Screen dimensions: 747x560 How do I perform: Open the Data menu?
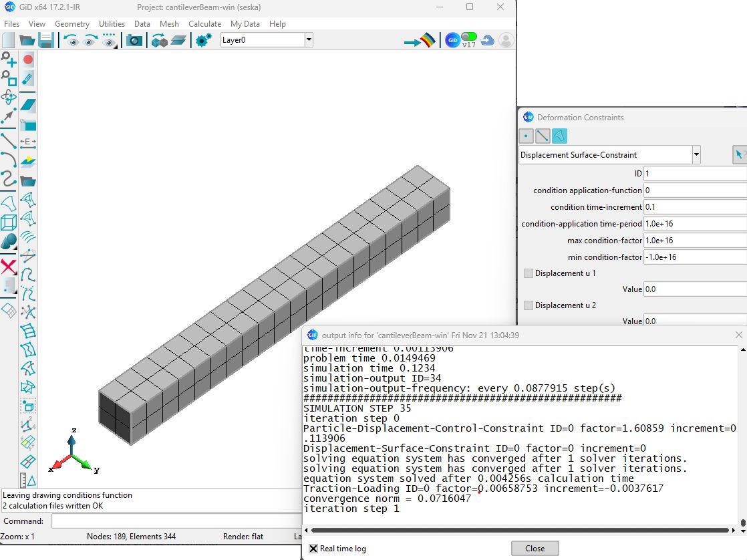[142, 24]
